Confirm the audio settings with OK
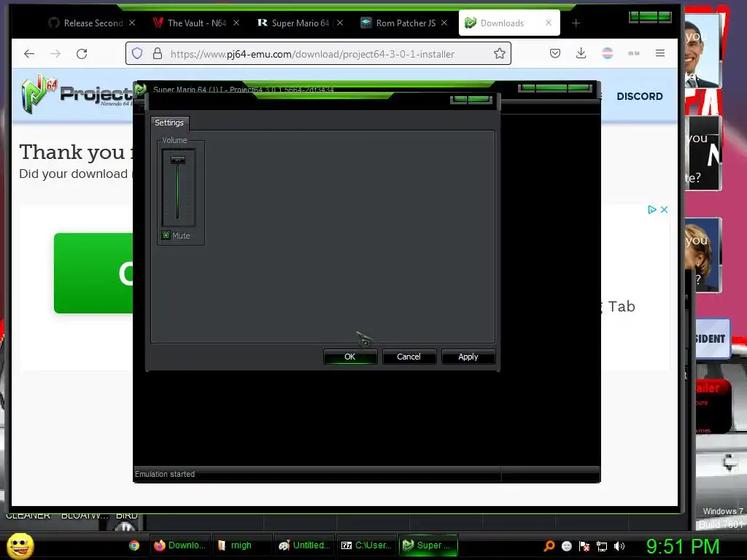The width and height of the screenshot is (747, 560). click(349, 357)
